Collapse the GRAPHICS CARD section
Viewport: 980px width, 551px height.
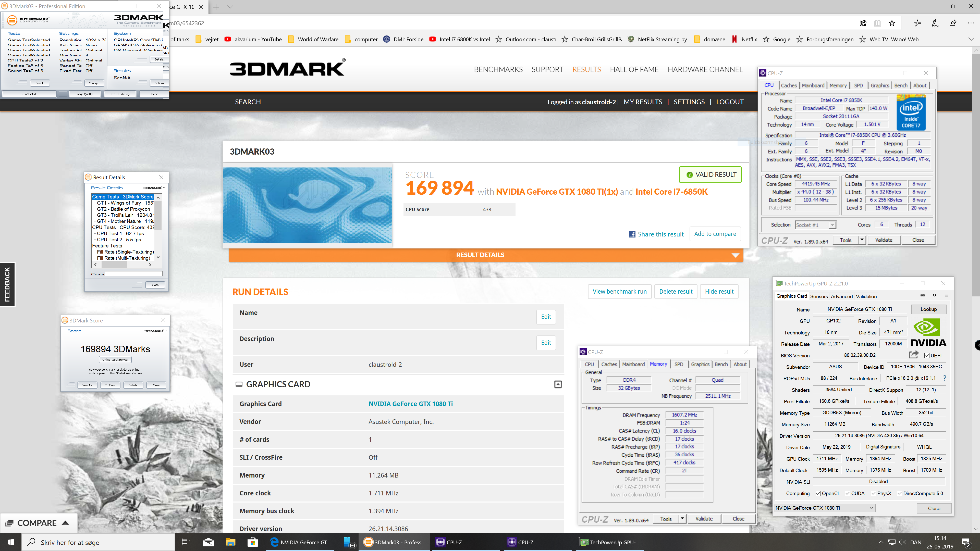558,384
